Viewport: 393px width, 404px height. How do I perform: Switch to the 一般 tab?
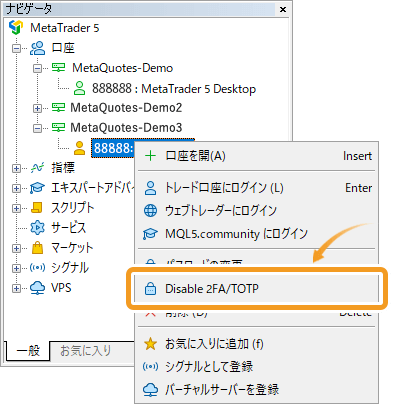point(28,351)
